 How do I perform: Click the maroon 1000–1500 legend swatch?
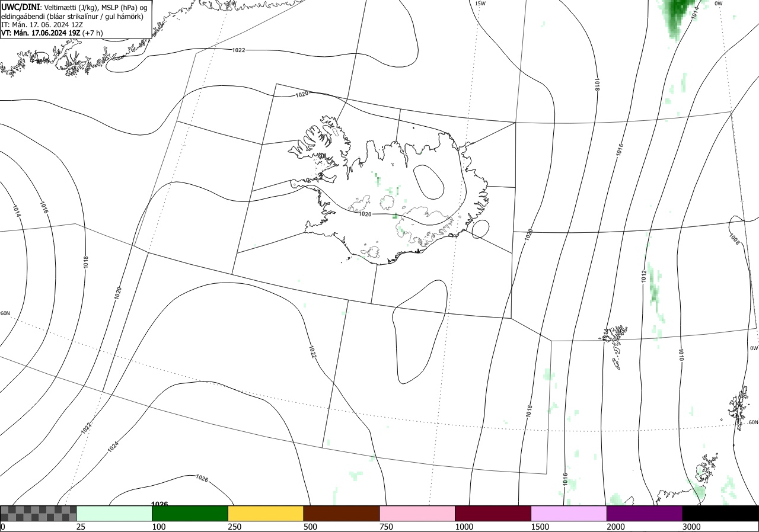[x=493, y=513]
